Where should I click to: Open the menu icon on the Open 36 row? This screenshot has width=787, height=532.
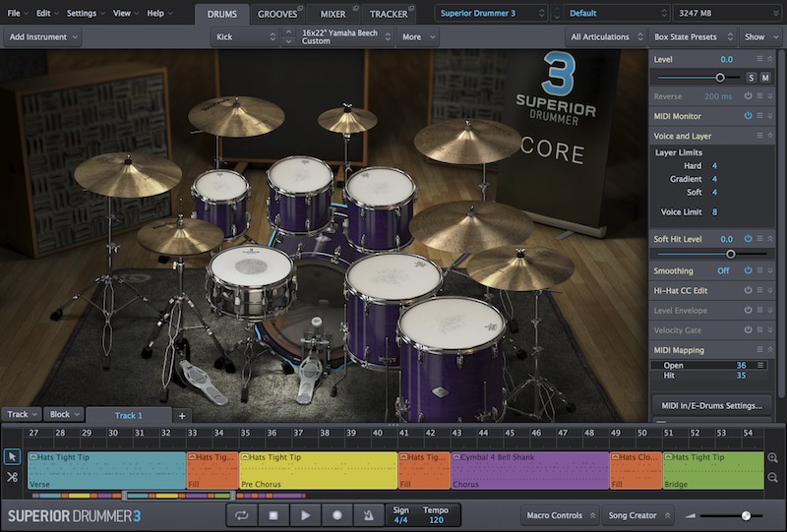click(760, 365)
